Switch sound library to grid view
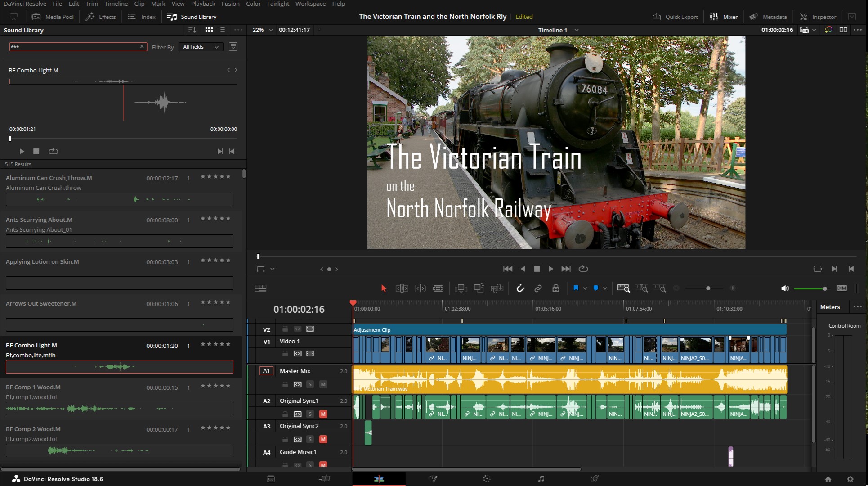Screen dimensions: 868x486 [209, 30]
